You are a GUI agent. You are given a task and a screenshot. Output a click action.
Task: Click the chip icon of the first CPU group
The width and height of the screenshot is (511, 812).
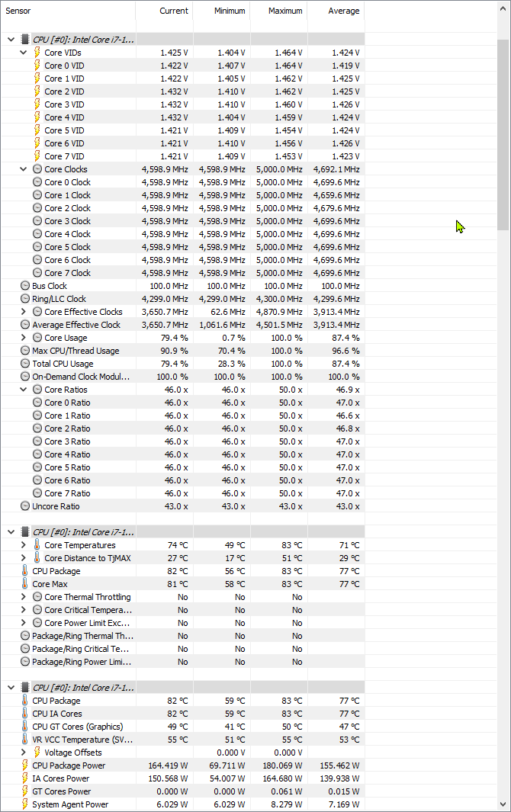25,40
